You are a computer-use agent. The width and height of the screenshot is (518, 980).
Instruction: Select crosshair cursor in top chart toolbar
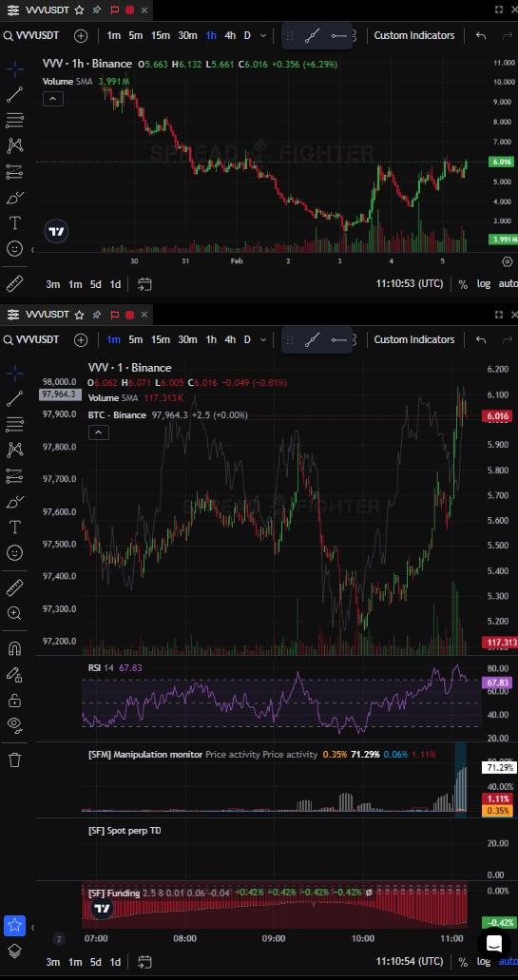(15, 68)
